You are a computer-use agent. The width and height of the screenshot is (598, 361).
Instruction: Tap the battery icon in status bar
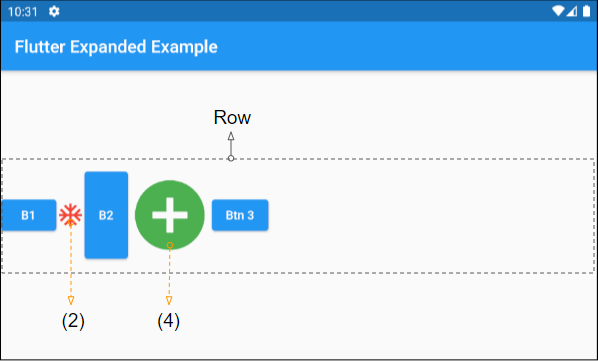(587, 11)
